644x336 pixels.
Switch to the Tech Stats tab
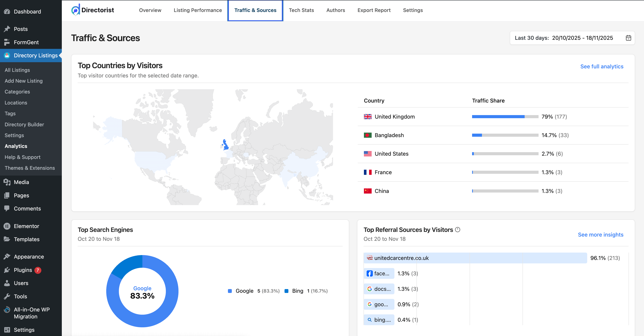click(301, 10)
